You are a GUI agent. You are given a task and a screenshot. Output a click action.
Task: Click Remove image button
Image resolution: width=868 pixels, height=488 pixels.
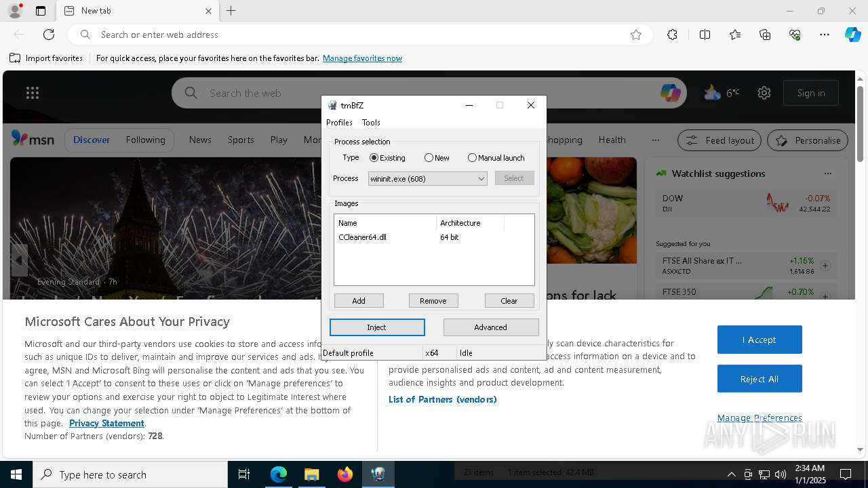[433, 300]
